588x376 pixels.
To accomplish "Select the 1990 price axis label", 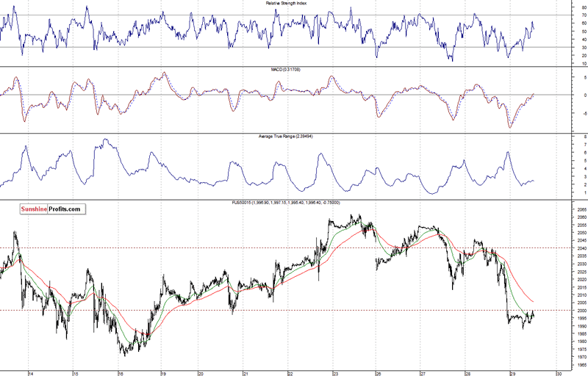I will pos(582,326).
